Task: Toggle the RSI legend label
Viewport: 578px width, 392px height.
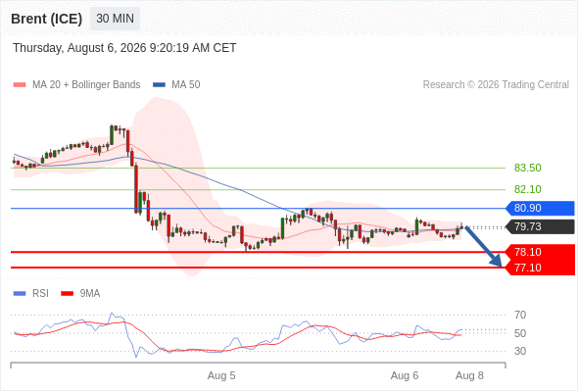Action: pos(40,294)
